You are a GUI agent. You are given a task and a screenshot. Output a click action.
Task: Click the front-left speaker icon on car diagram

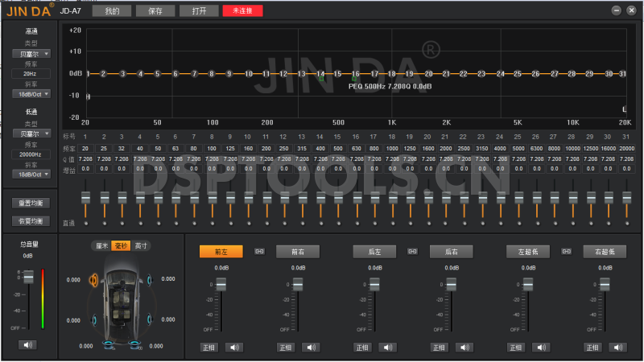pos(94,281)
